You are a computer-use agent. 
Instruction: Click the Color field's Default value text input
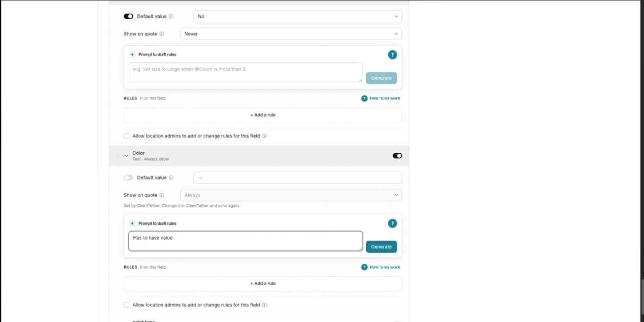(x=297, y=178)
